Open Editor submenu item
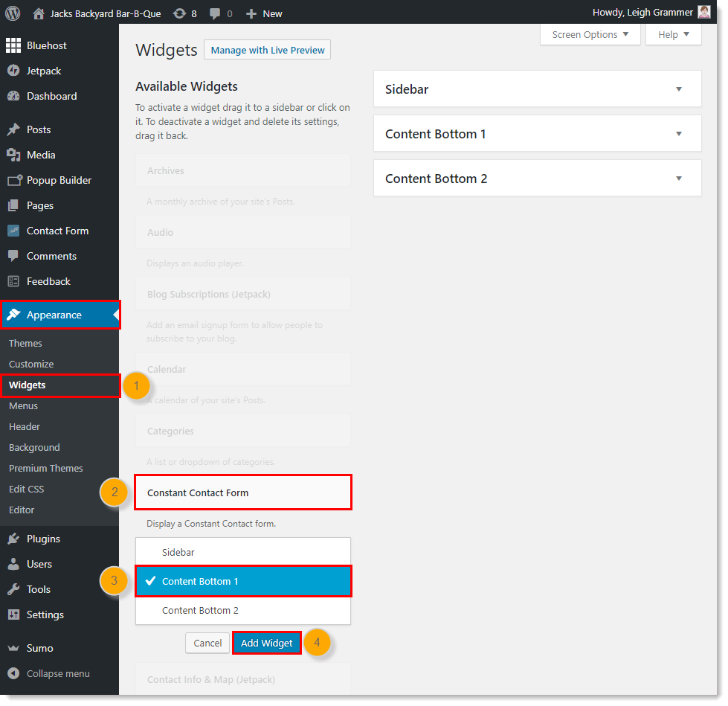The width and height of the screenshot is (728, 706). 22,510
